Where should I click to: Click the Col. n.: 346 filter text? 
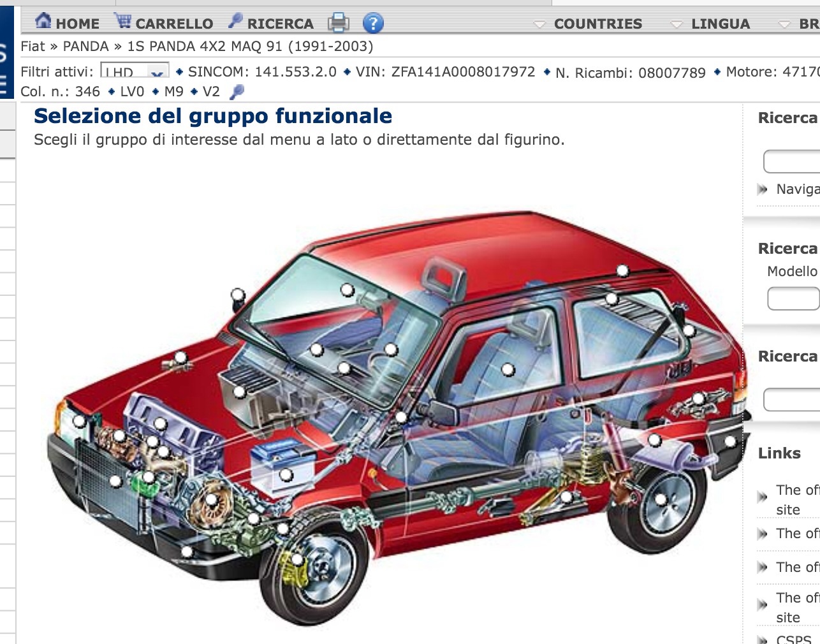pyautogui.click(x=60, y=91)
